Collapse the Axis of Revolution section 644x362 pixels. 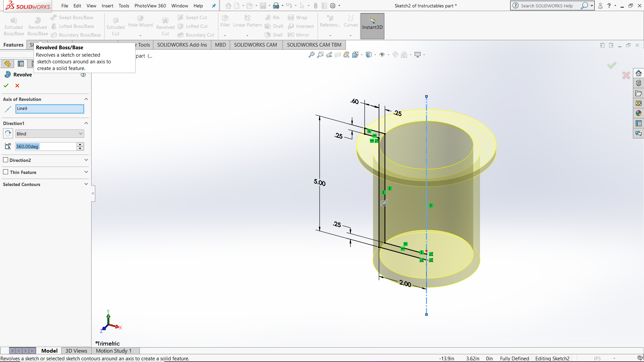[x=86, y=99]
